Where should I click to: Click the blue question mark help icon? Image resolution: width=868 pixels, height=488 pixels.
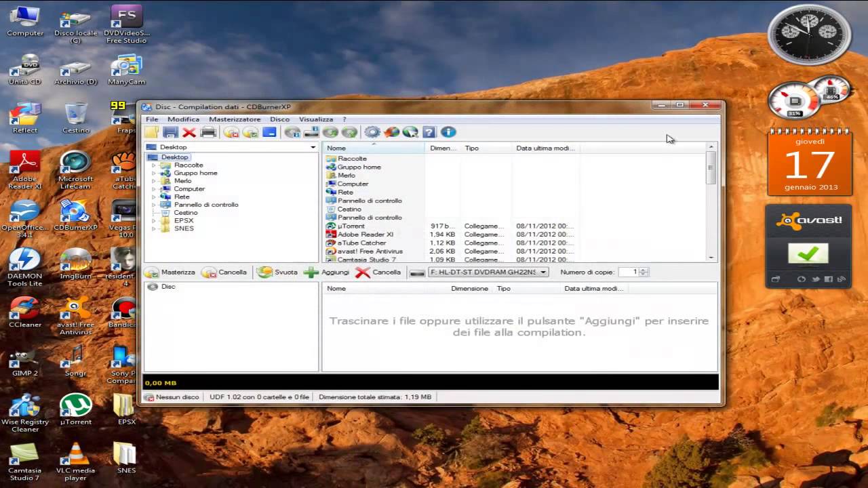[x=429, y=132]
